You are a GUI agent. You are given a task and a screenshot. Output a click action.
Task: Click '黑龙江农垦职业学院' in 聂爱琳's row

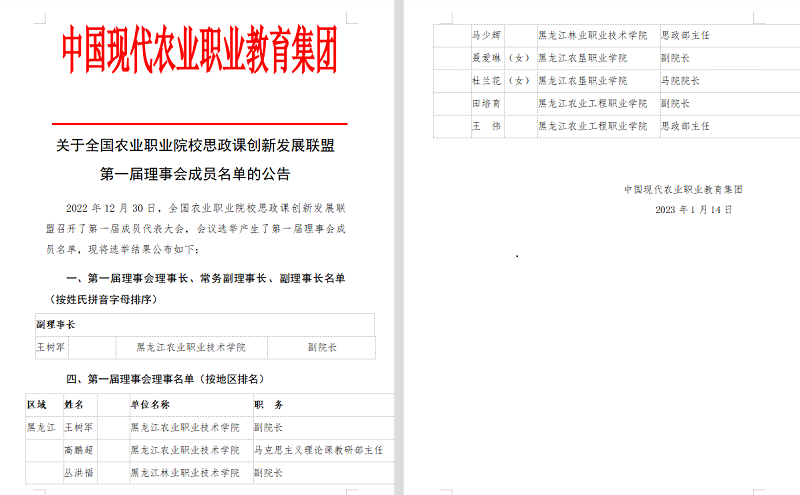tap(583, 58)
